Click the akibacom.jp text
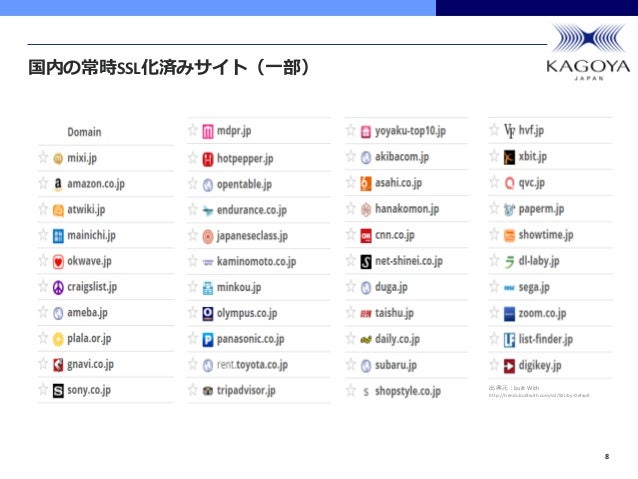 click(402, 157)
